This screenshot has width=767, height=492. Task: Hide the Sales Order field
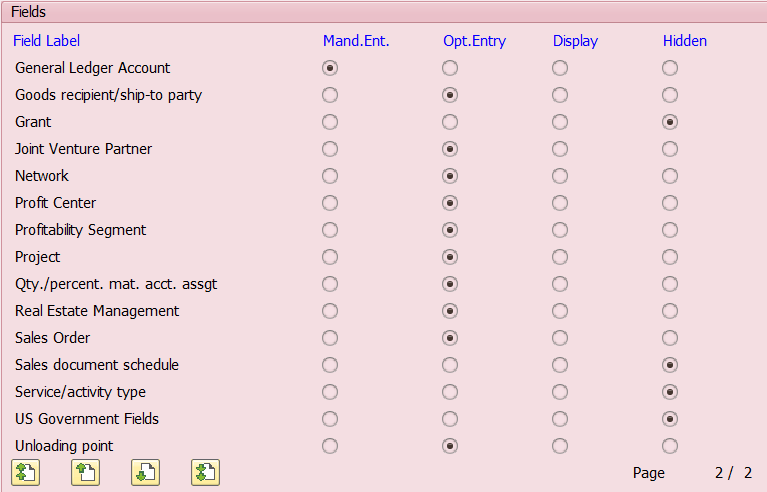click(x=670, y=338)
